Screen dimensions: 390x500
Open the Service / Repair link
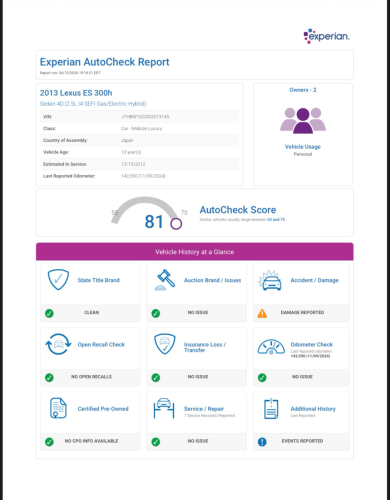[204, 409]
